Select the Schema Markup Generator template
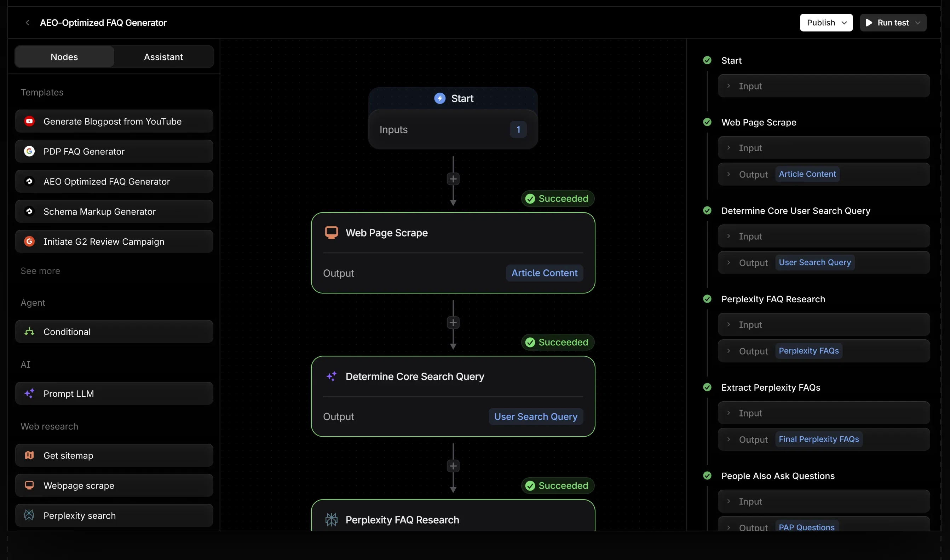 tap(114, 211)
